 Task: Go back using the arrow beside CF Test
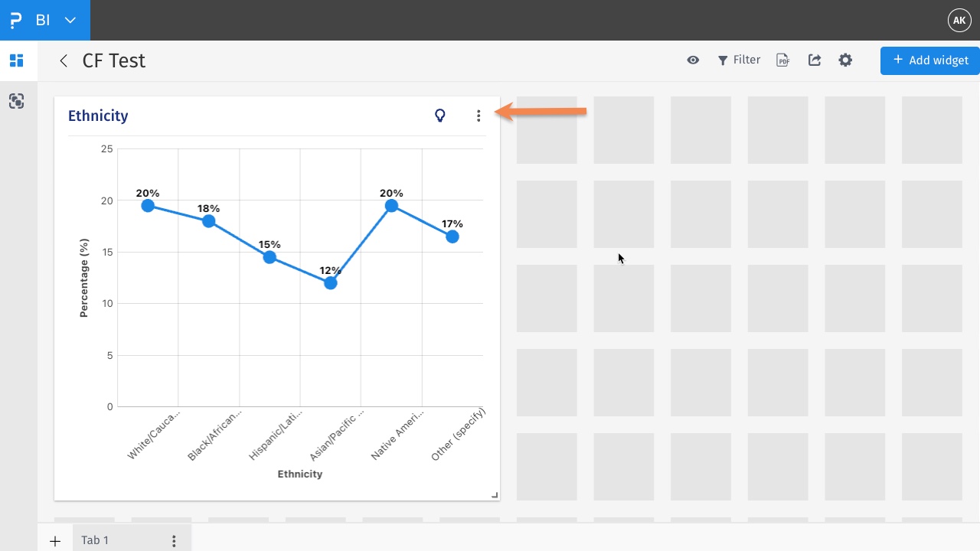coord(64,60)
